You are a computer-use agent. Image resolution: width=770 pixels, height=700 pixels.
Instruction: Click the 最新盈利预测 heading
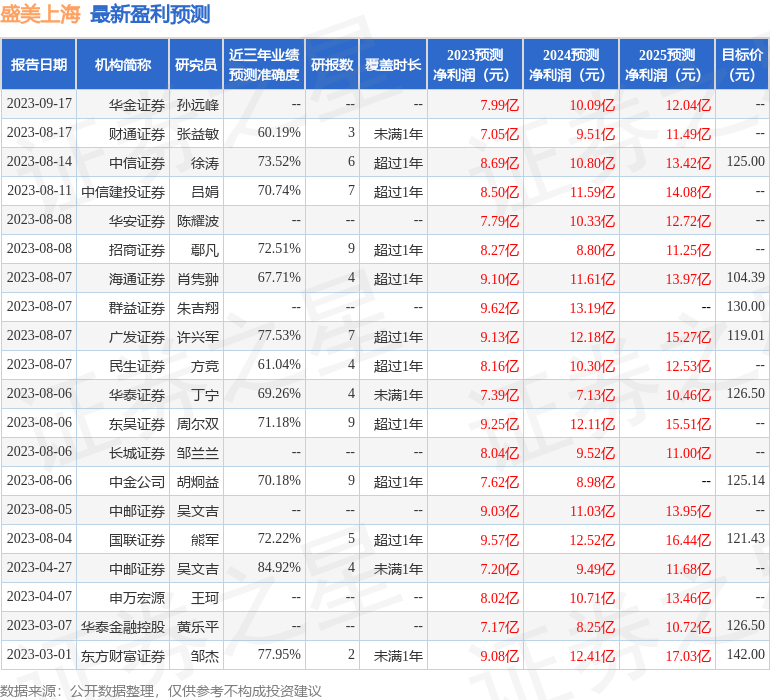(150, 14)
